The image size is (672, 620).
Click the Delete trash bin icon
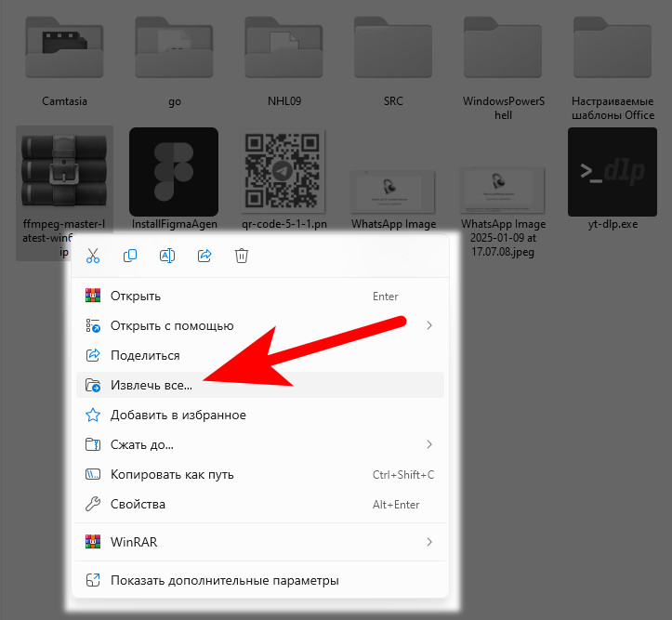(242, 256)
